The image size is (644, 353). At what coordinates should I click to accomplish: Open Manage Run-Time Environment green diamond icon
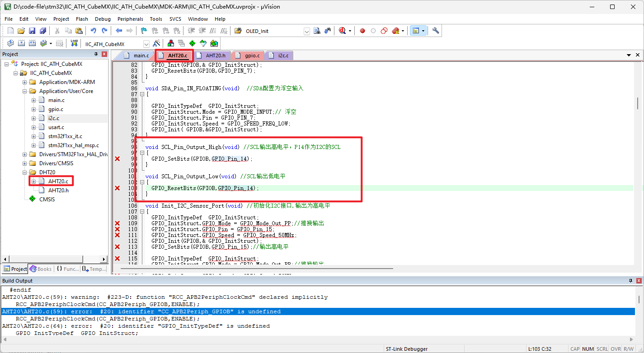click(193, 43)
